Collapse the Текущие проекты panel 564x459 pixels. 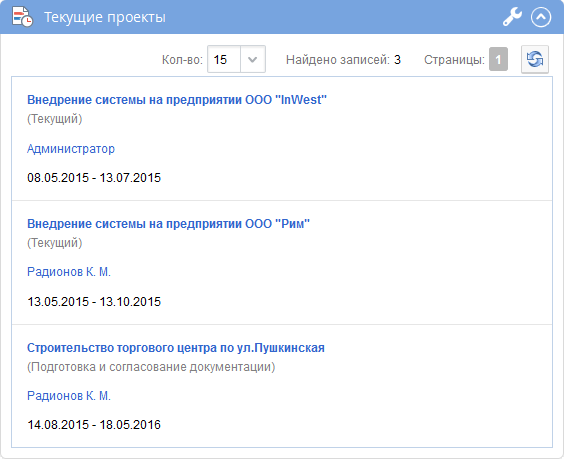point(541,17)
